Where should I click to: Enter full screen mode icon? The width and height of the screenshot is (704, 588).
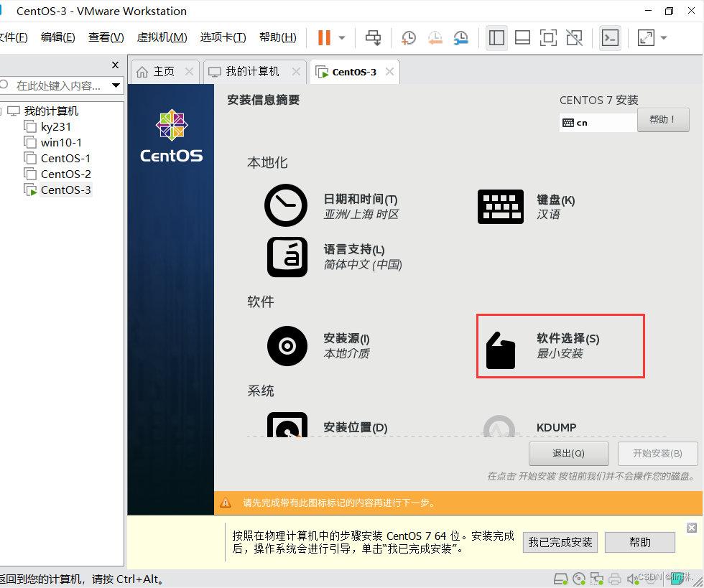548,38
